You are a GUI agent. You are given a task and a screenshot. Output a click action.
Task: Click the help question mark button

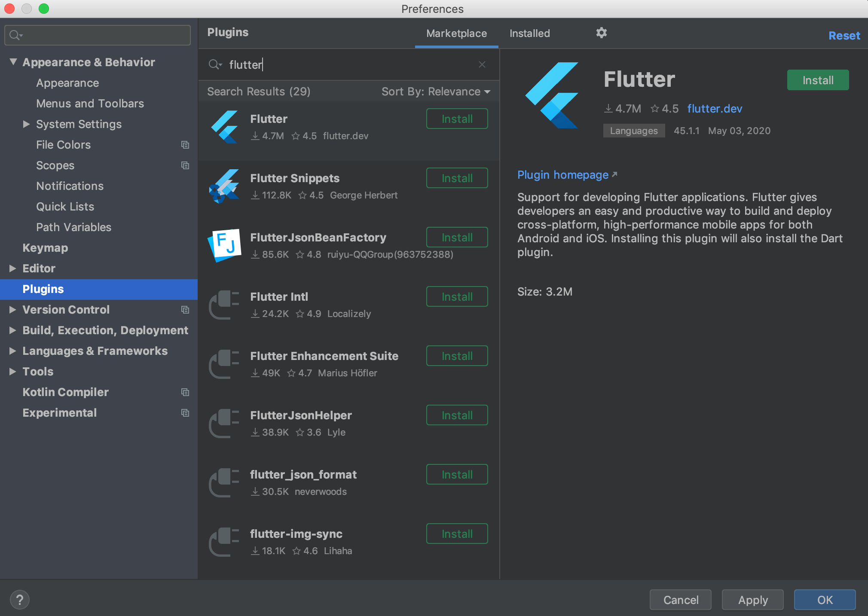(20, 600)
